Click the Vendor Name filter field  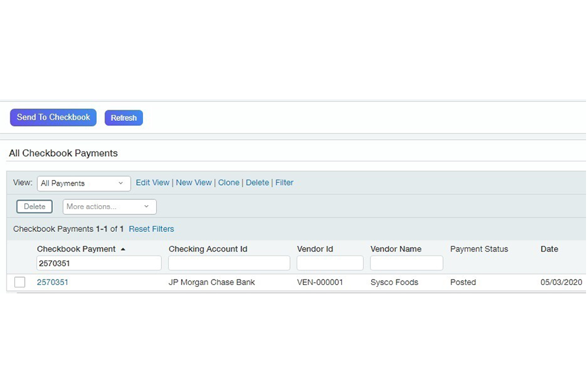point(406,263)
